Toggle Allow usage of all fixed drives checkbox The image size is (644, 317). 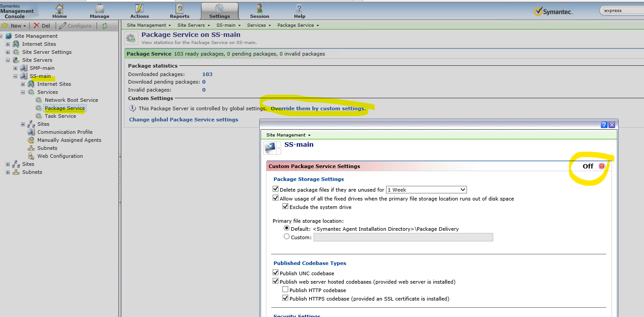276,198
